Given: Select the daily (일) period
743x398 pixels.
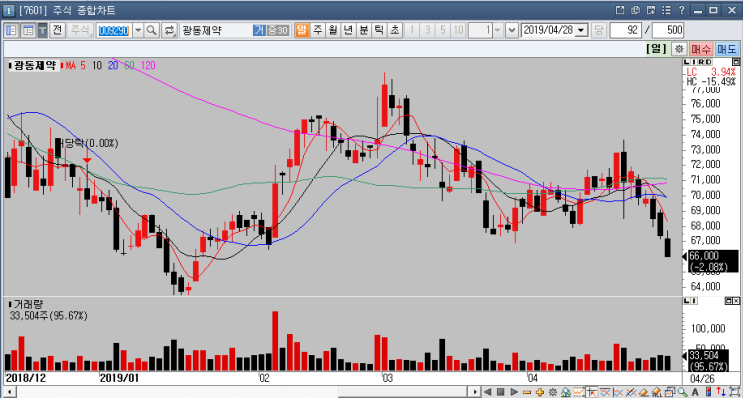Looking at the screenshot, I should 301,31.
